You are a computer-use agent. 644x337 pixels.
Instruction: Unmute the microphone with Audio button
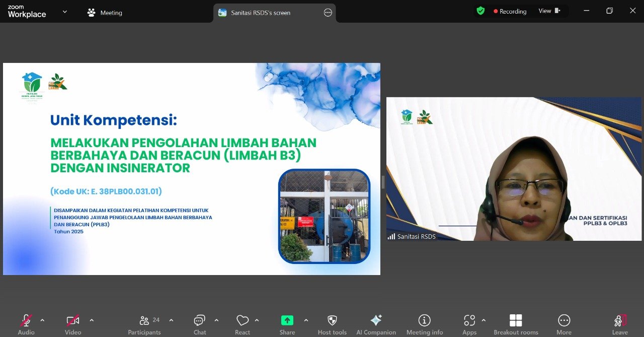tap(26, 324)
